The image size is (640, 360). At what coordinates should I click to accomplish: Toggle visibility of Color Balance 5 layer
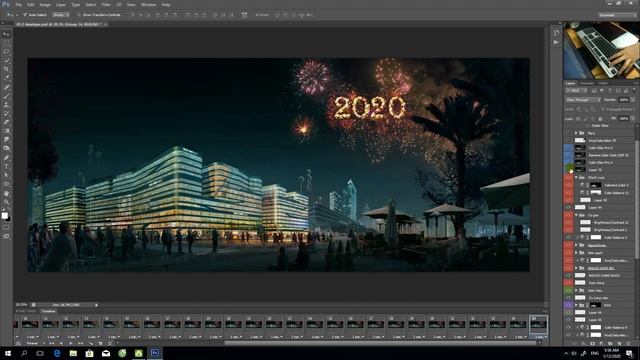[568, 237]
